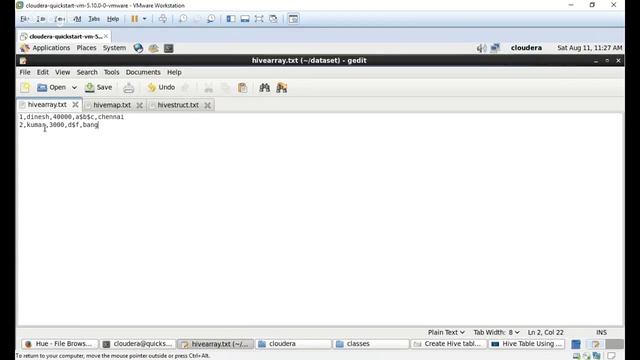640x360 pixels.
Task: Open a file with gedit Open button
Action: coord(51,87)
